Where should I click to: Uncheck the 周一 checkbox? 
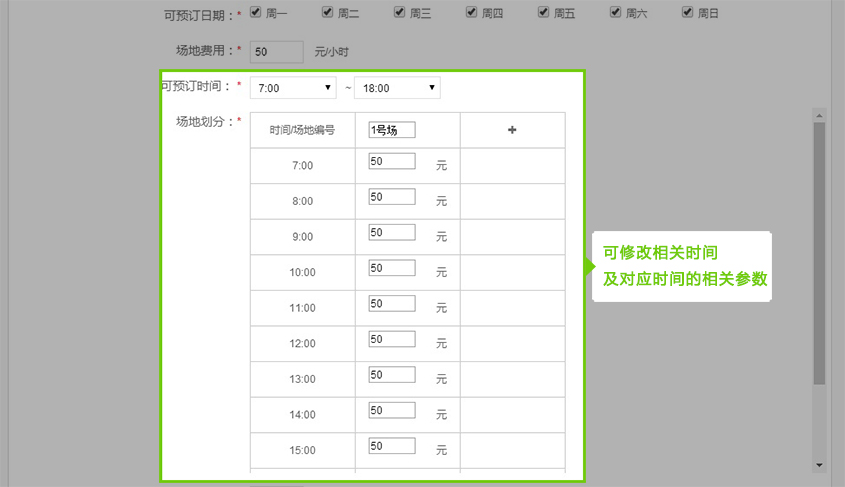point(255,13)
